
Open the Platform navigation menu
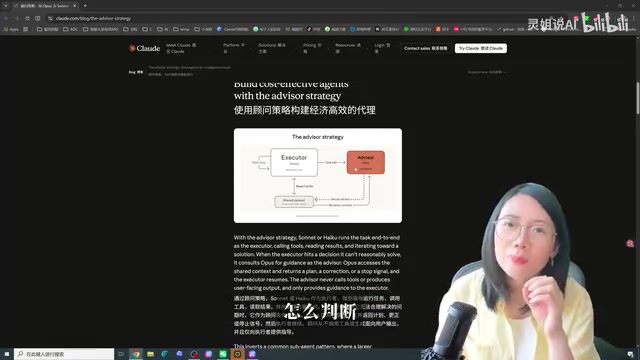pyautogui.click(x=233, y=48)
